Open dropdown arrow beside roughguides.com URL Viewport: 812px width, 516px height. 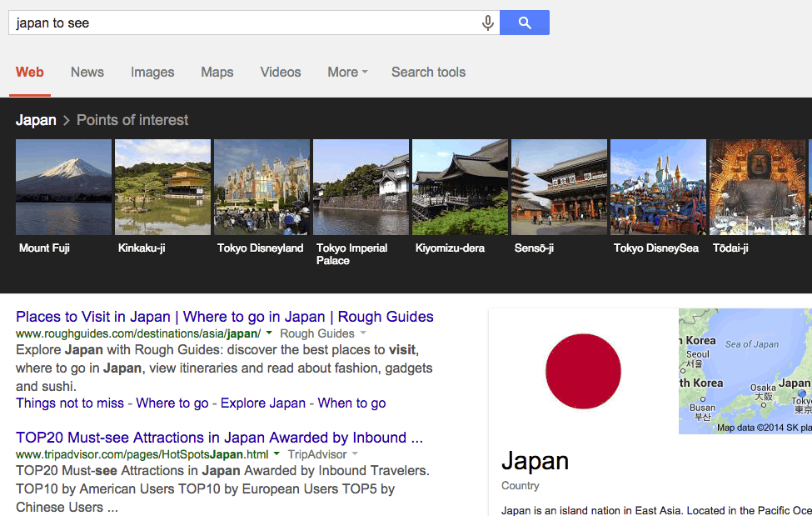point(269,334)
